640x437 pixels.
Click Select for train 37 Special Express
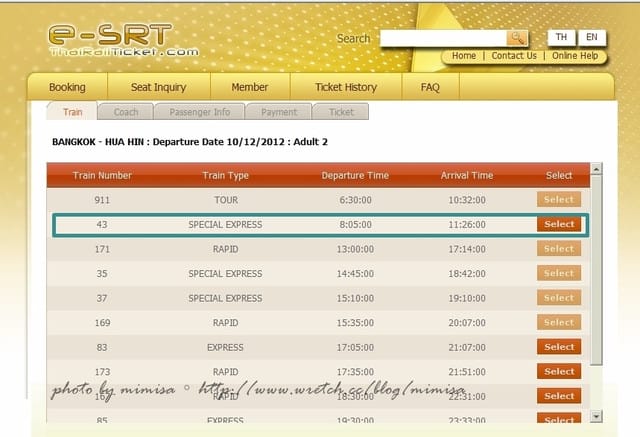(x=559, y=298)
